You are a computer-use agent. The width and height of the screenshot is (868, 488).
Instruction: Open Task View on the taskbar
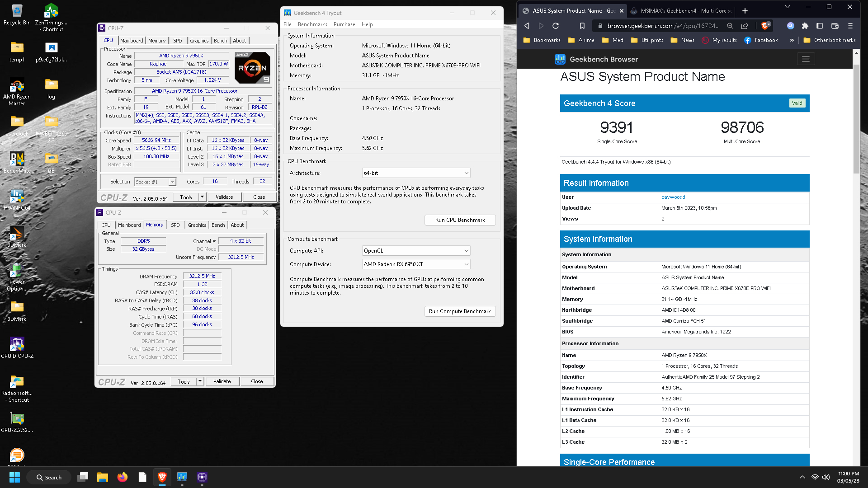[83, 477]
